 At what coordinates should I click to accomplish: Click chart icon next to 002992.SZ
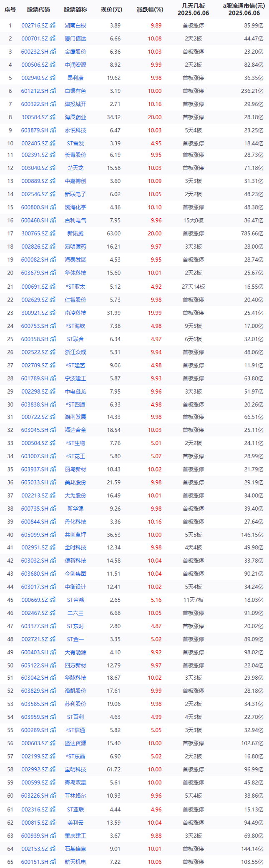click(53, 769)
